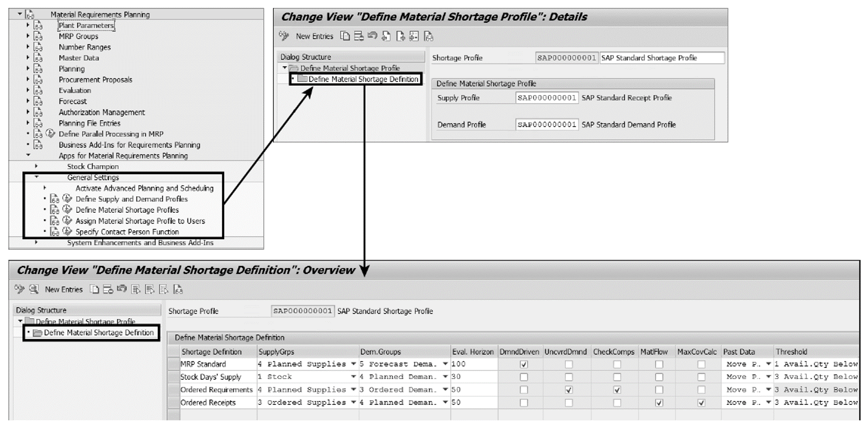This screenshot has height=428, width=868.
Task: Toggle Display/Change mode icon in Overview toolbar
Action: [19, 289]
